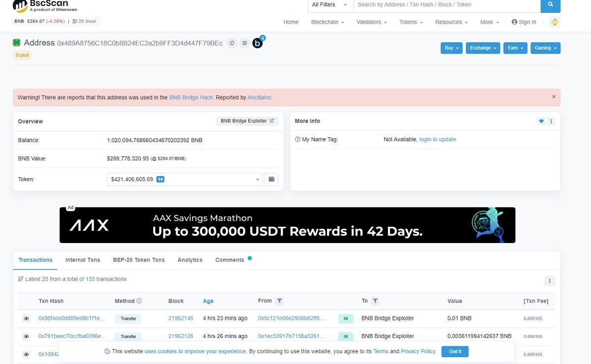Viewport: 591px width, 364px height.
Task: Switch to the Comments tab
Action: point(230,260)
